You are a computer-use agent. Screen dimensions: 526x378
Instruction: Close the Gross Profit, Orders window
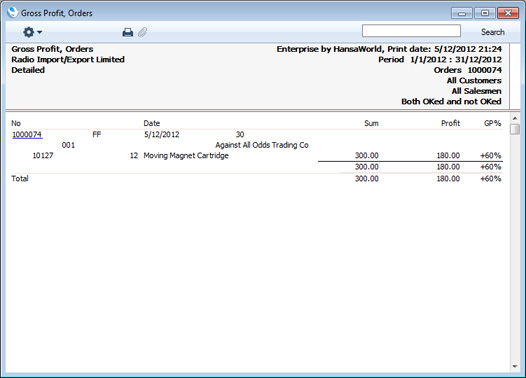coord(508,13)
